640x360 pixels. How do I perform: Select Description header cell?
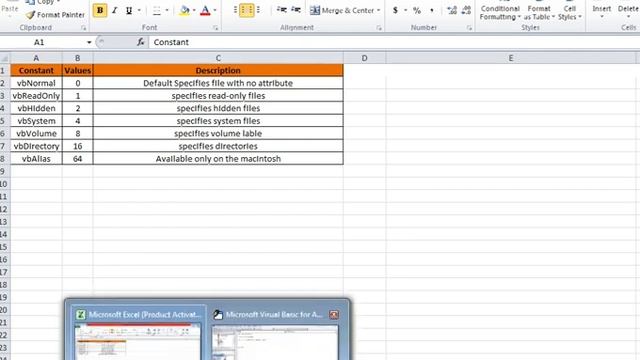(x=218, y=70)
